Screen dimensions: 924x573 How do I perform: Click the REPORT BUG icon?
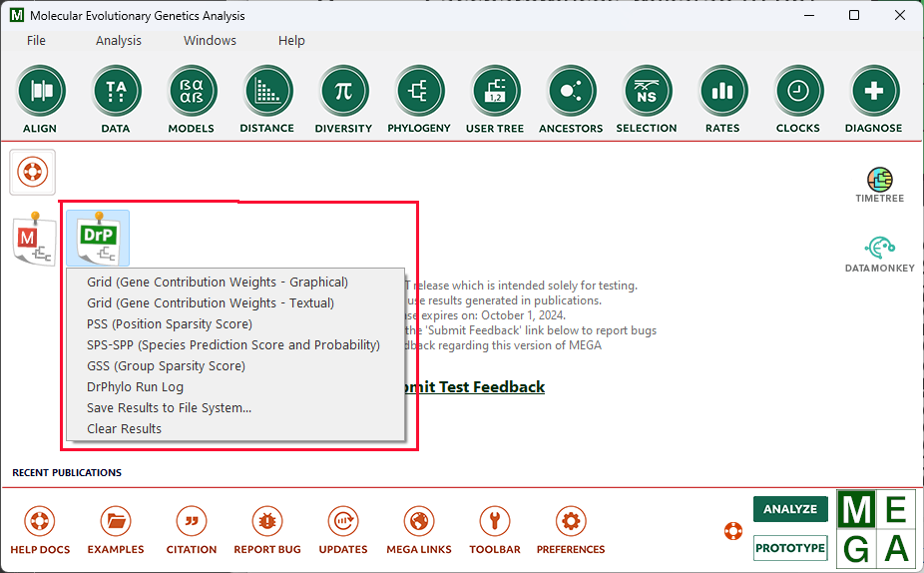(266, 522)
